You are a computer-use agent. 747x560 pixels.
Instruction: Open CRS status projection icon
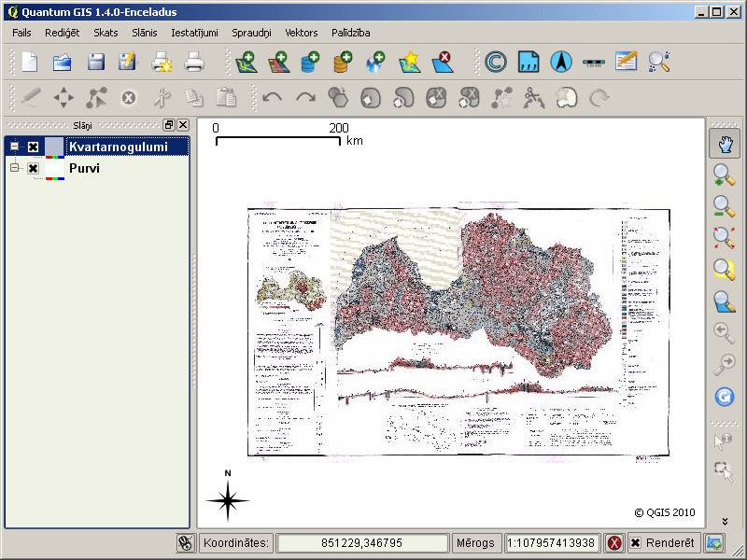pyautogui.click(x=714, y=543)
